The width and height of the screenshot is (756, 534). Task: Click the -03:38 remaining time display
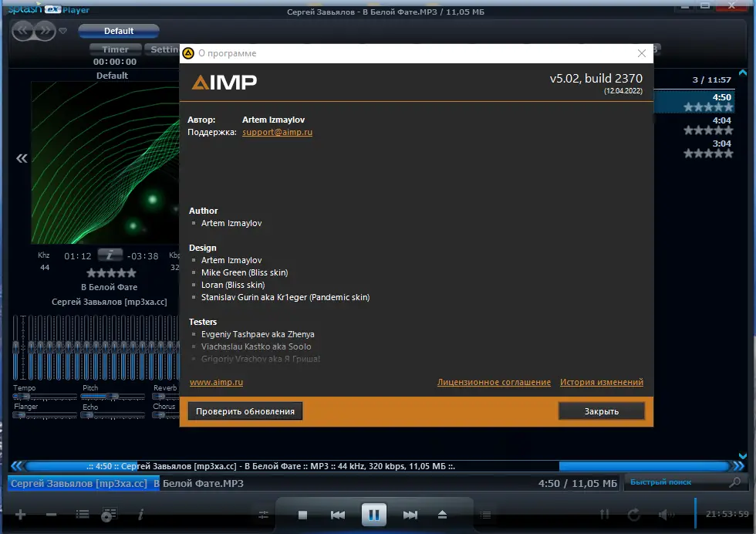[x=143, y=256]
